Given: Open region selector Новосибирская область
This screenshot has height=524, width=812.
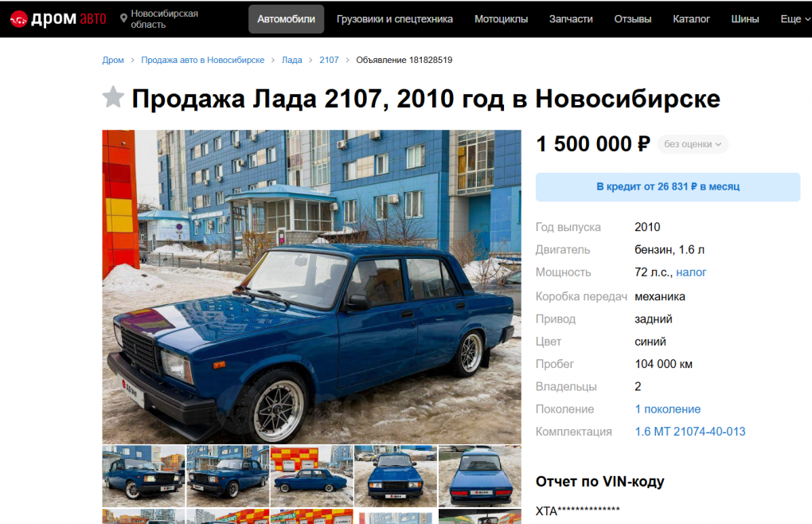Looking at the screenshot, I should (164, 18).
